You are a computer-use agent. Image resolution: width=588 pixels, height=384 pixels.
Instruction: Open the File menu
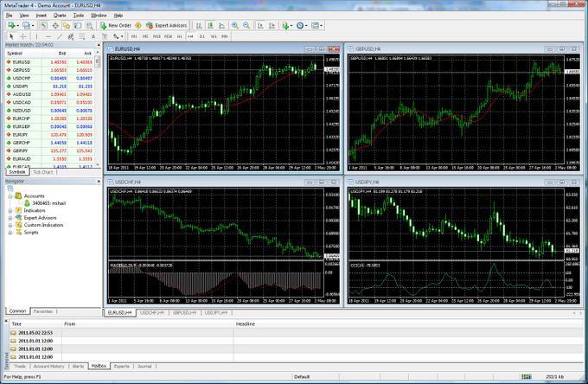tap(9, 16)
